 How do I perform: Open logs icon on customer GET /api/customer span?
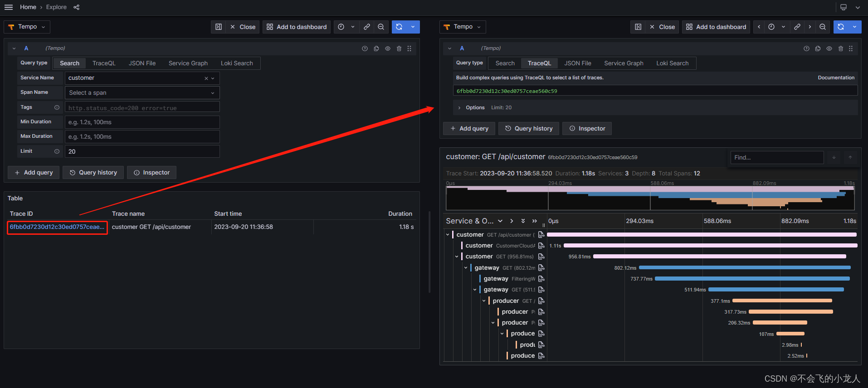coord(541,235)
